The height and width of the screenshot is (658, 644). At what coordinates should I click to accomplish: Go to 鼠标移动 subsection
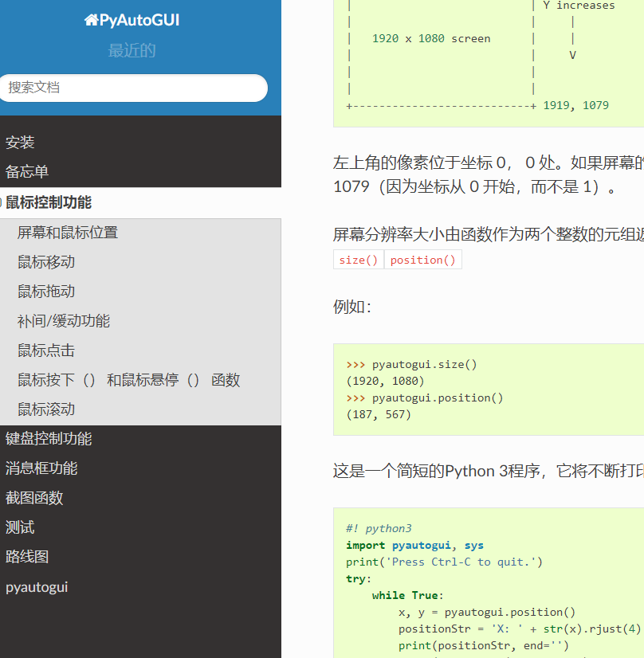(x=46, y=262)
